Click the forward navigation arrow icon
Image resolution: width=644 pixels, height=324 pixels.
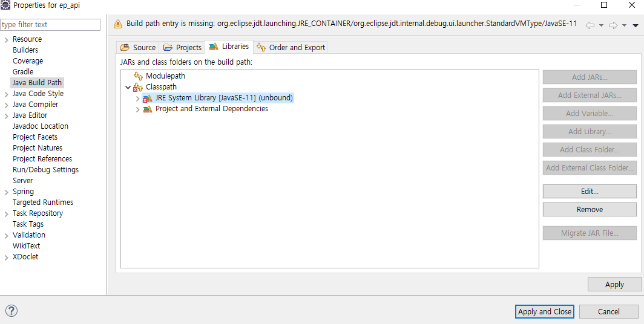click(x=613, y=25)
